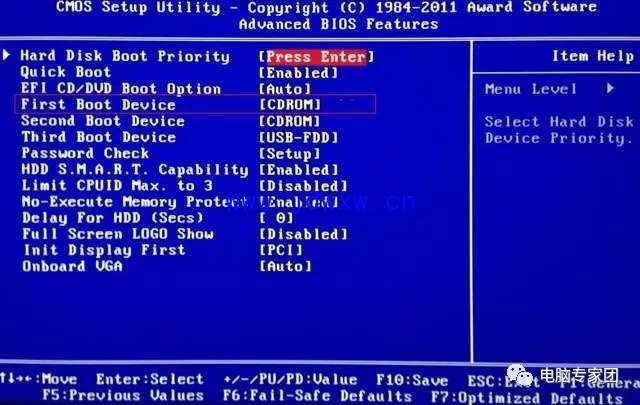The image size is (640, 405).
Task: Click the Move arrow keys hint
Action: (38, 379)
